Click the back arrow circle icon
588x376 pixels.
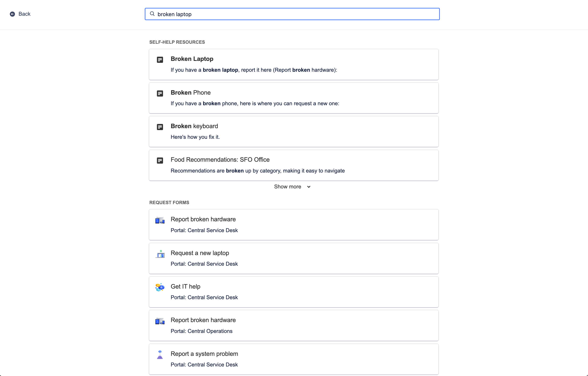pos(13,14)
